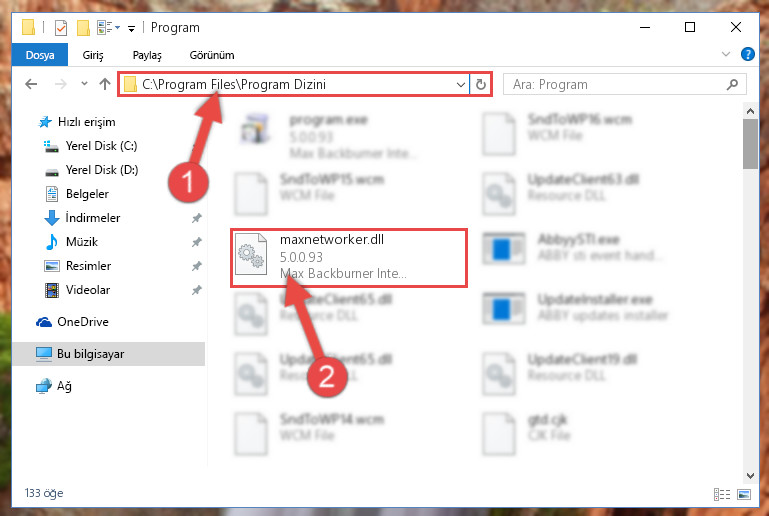Unpin İndirmeler from quick access

(197, 218)
